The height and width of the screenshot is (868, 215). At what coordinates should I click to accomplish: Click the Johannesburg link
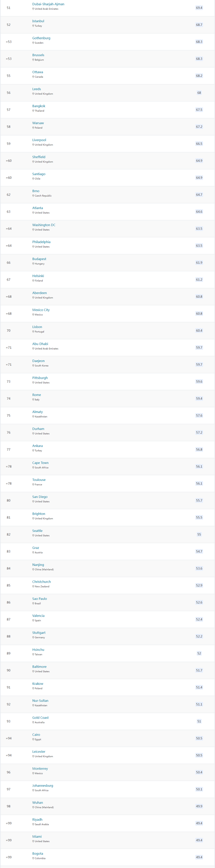pyautogui.click(x=42, y=785)
